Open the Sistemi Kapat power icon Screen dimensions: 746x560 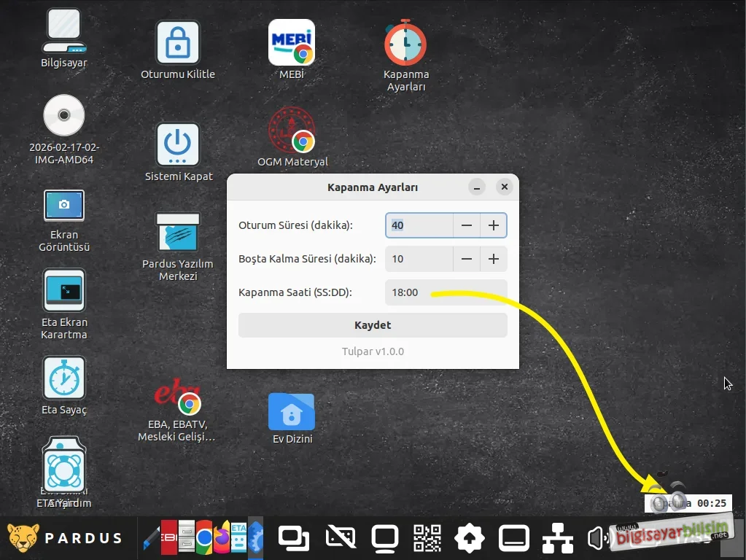(x=177, y=145)
